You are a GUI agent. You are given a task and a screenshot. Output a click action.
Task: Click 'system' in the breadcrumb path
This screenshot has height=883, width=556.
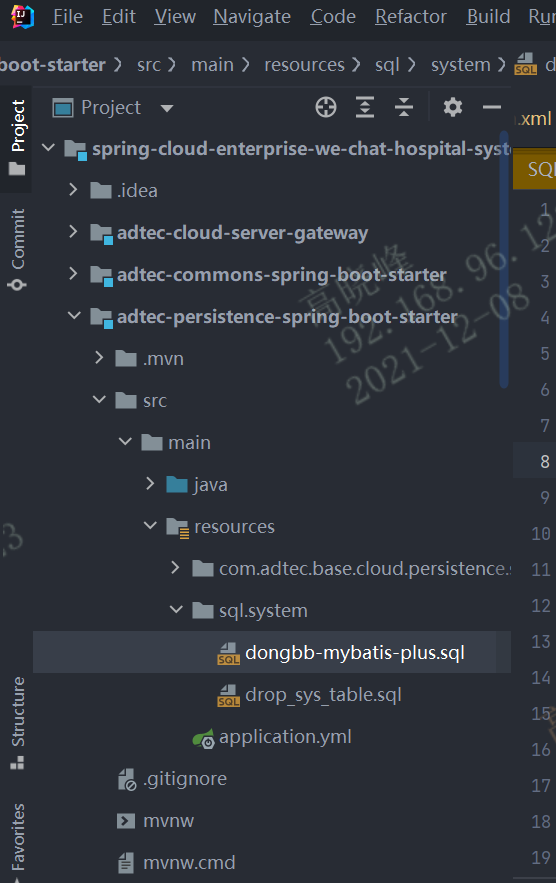tap(460, 65)
